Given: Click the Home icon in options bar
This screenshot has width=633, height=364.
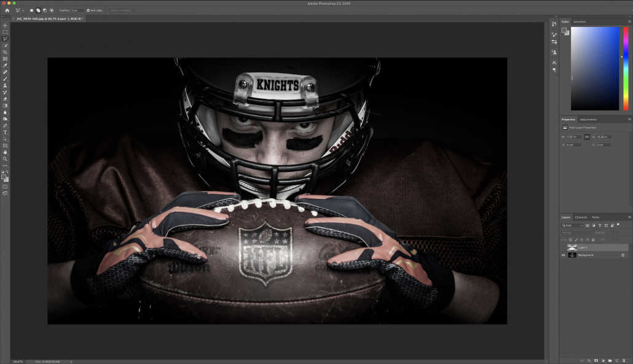Looking at the screenshot, I should pos(7,10).
